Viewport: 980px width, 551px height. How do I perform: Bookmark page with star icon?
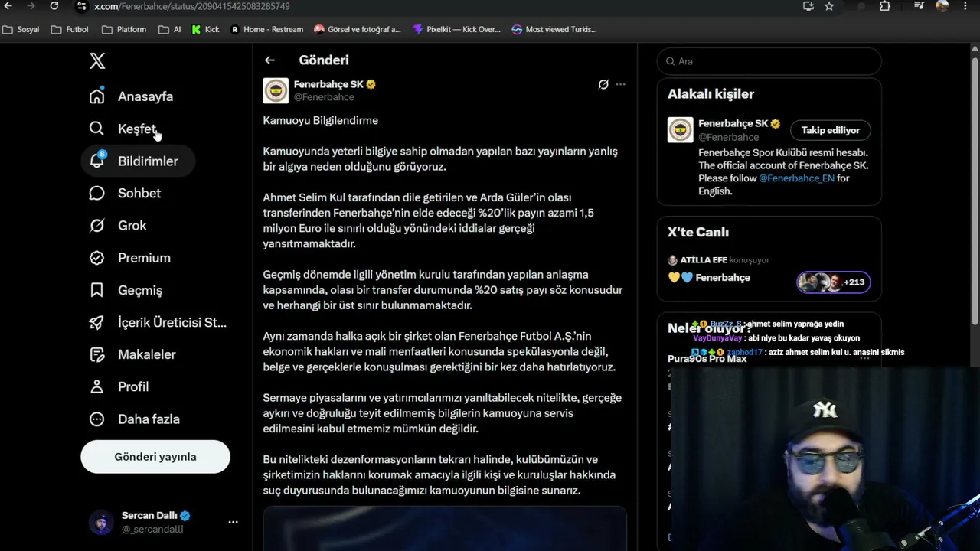829,6
